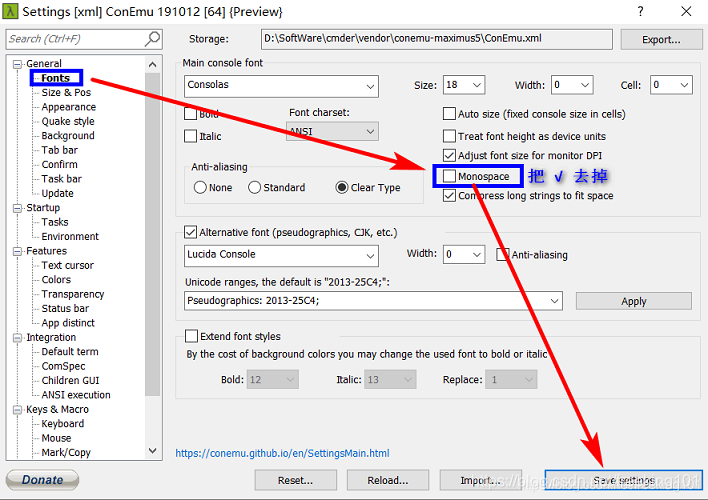Viewport: 708px width, 500px height.
Task: Select Clear Type anti-aliasing option
Action: coord(342,187)
